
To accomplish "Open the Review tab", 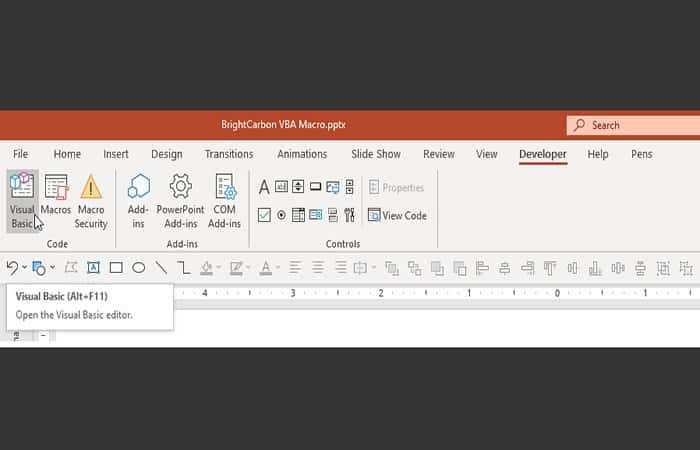I will pyautogui.click(x=439, y=154).
